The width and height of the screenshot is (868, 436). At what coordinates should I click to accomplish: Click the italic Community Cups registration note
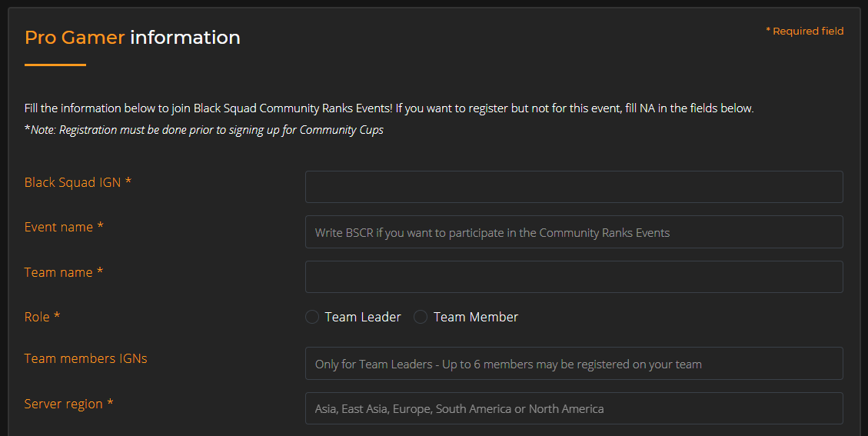205,130
